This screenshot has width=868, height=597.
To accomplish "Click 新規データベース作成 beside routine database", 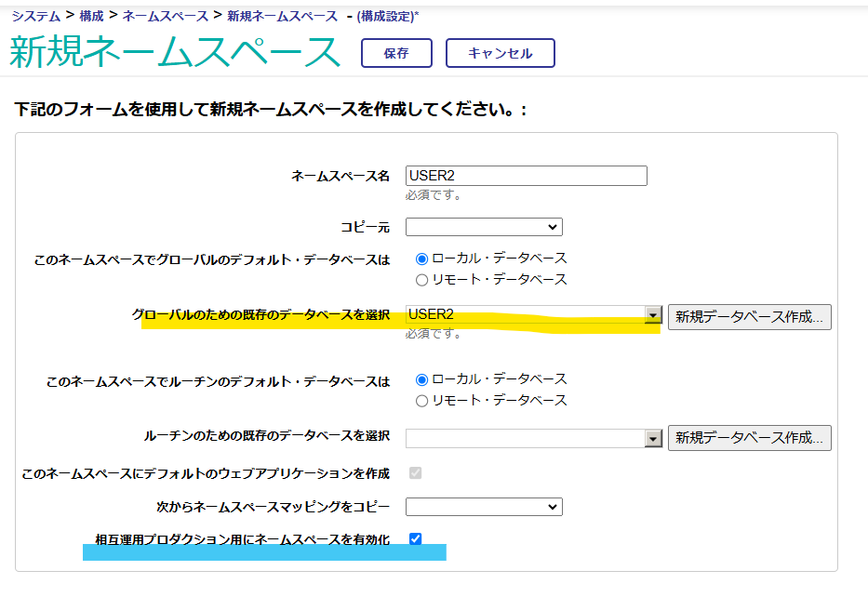I will click(x=750, y=438).
